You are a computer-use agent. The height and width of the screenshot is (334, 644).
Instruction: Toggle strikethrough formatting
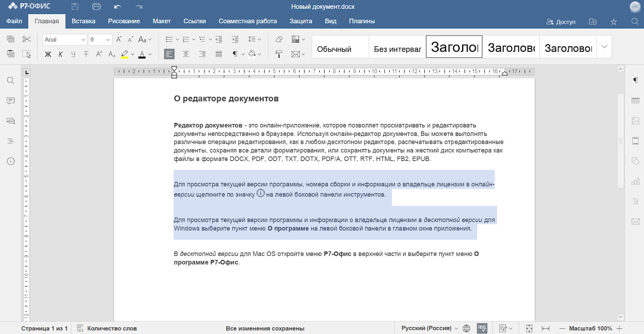tap(86, 54)
